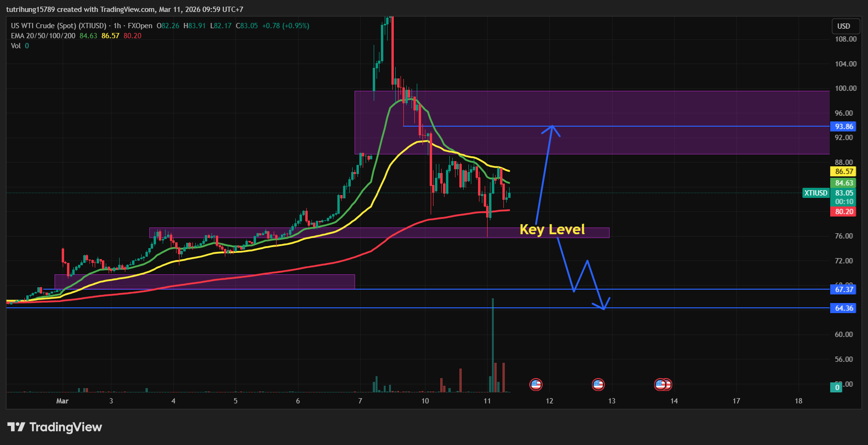Image resolution: width=868 pixels, height=445 pixels.
Task: Click the teal volume value tag on price axis
Action: [x=837, y=387]
